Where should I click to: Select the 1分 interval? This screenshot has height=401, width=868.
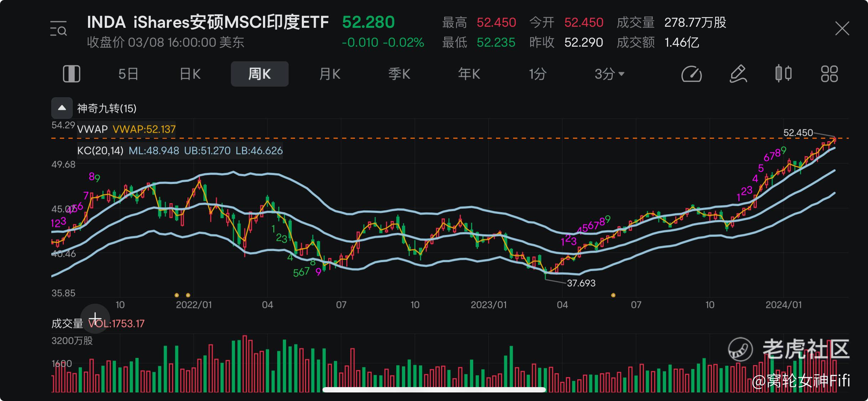pos(537,74)
